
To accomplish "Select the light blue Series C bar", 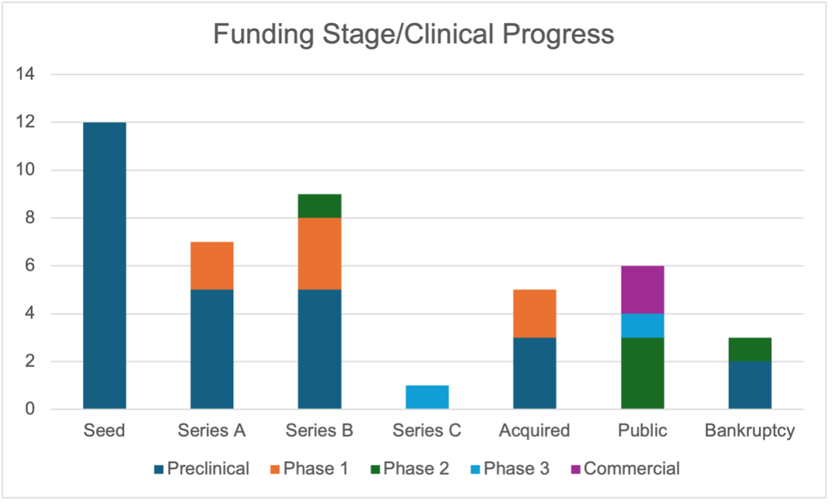I will (427, 397).
